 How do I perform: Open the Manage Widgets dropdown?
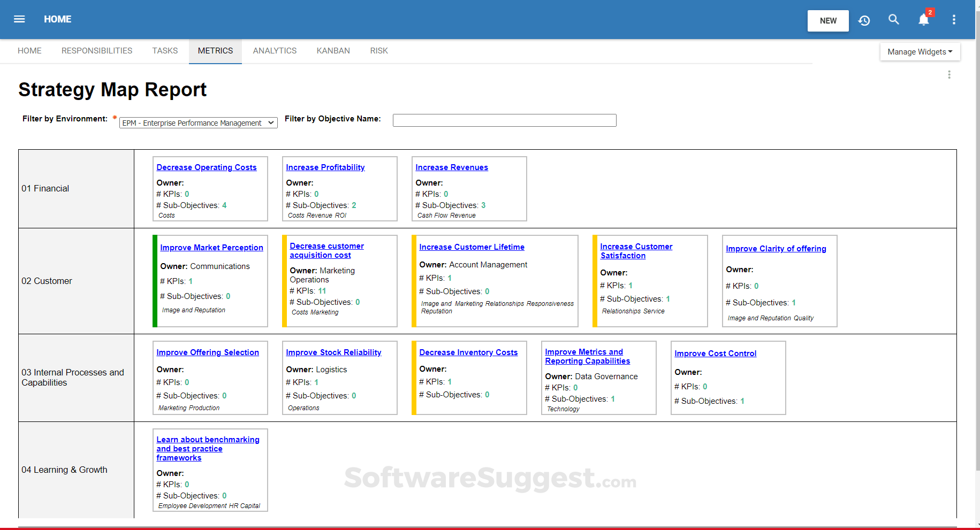click(x=920, y=51)
